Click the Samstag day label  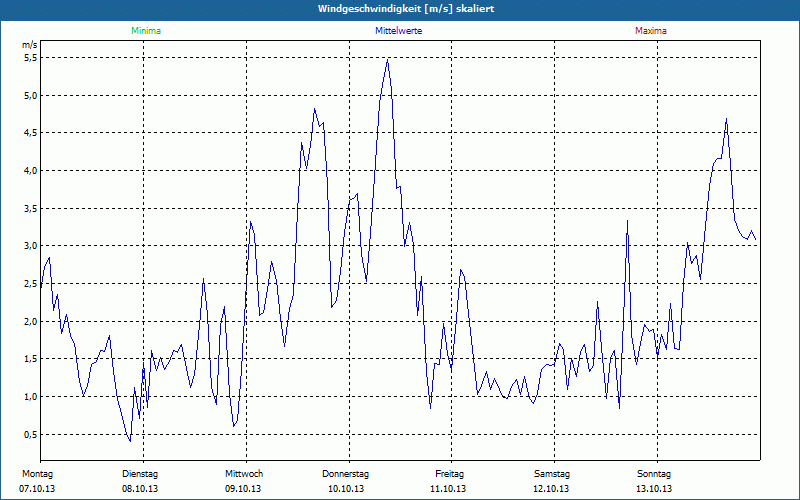coord(552,474)
